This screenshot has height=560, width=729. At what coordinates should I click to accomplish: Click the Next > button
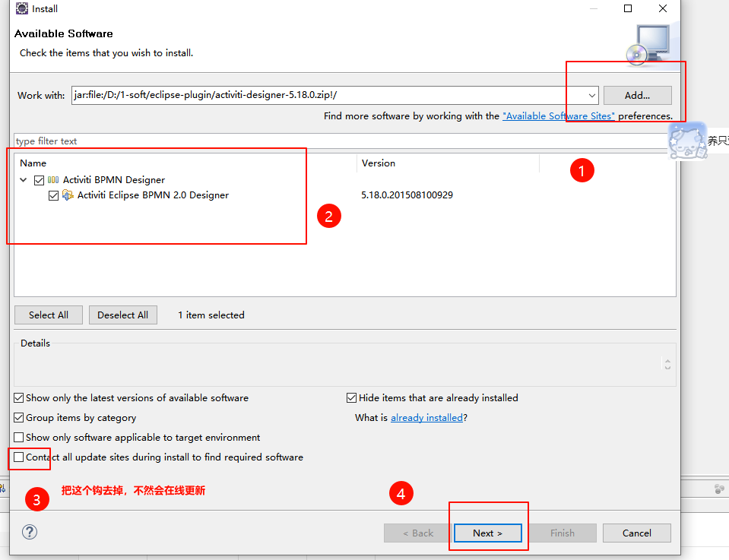(488, 533)
